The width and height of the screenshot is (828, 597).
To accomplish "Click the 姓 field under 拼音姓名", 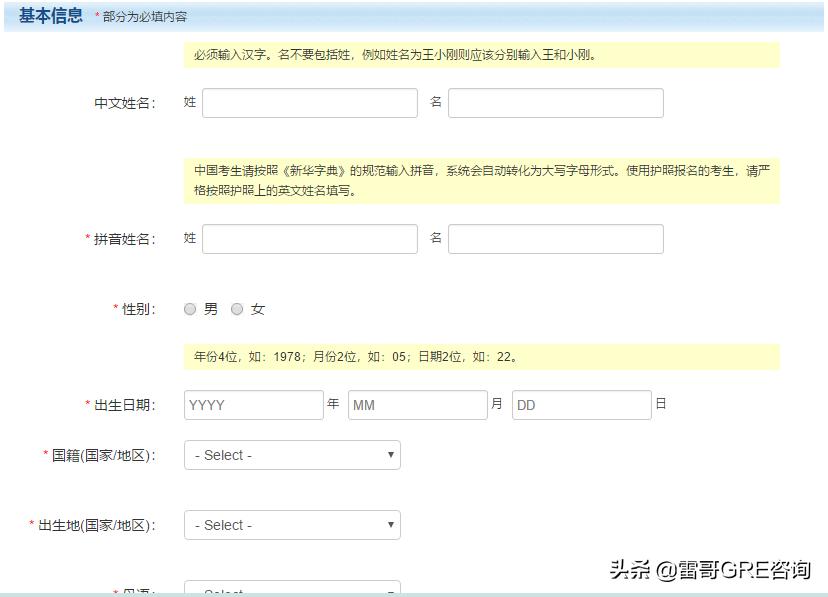I will (x=310, y=238).
